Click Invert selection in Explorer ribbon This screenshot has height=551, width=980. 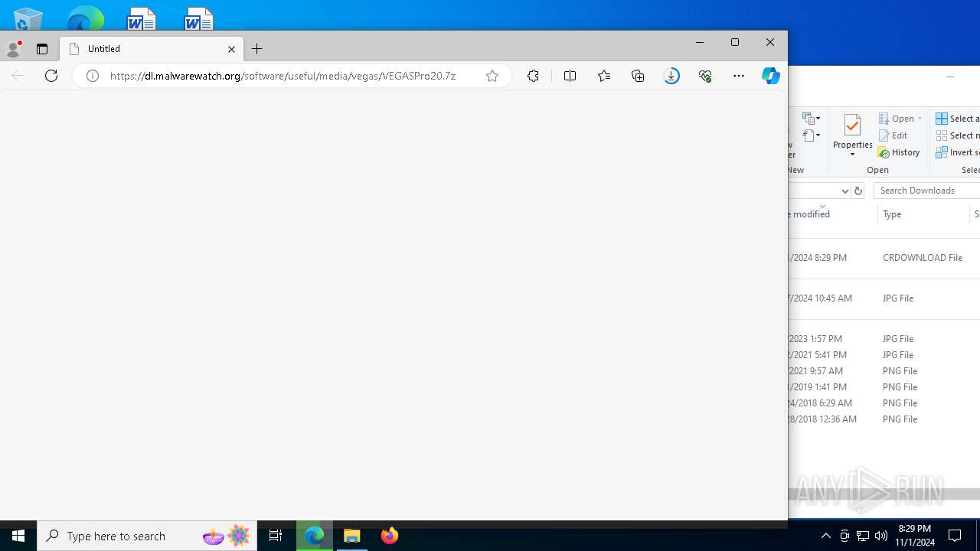958,152
